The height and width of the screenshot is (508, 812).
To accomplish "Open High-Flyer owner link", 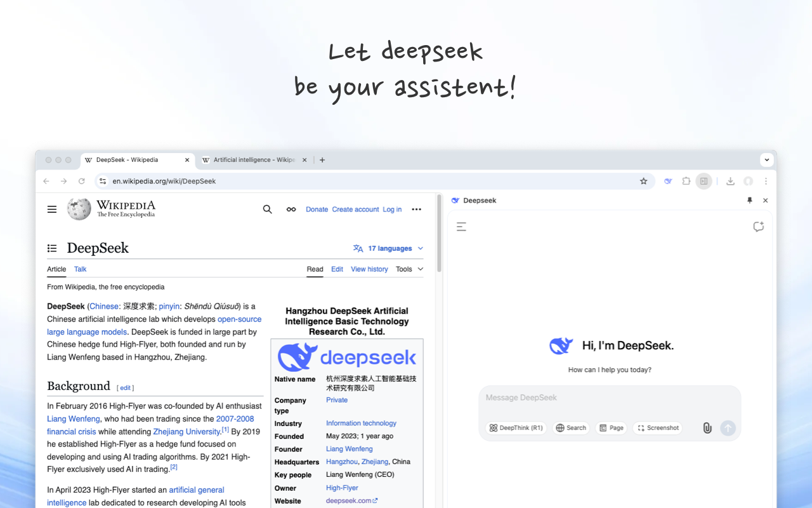I will coord(342,488).
